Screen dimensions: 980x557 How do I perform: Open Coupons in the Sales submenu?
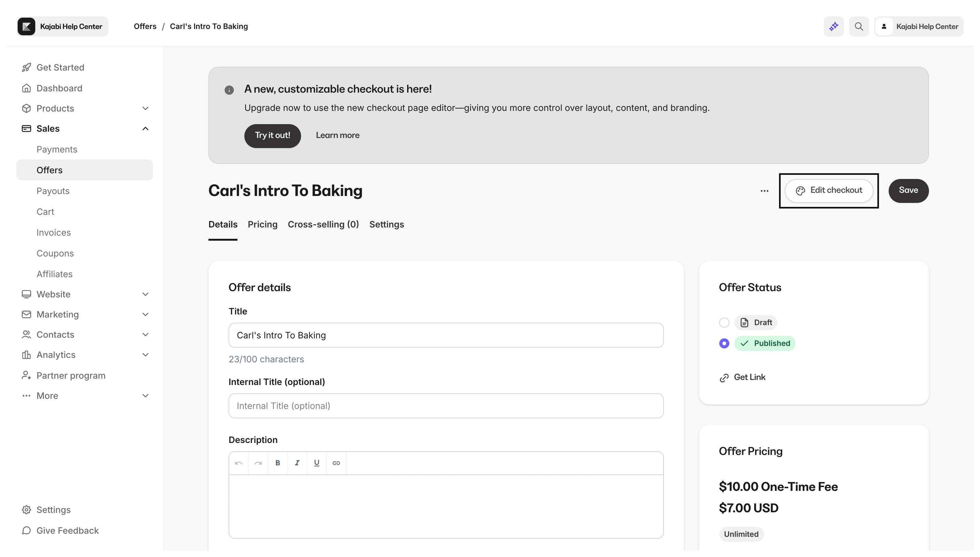click(55, 253)
